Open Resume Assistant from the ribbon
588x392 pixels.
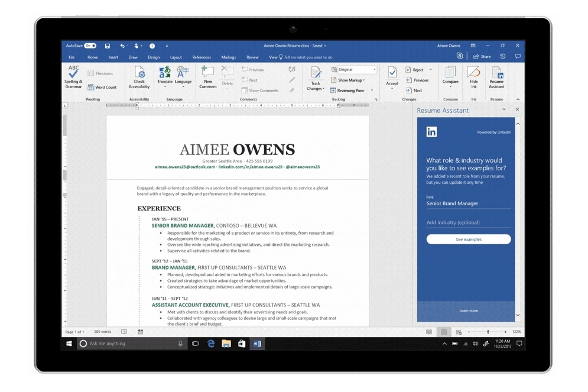coord(496,77)
